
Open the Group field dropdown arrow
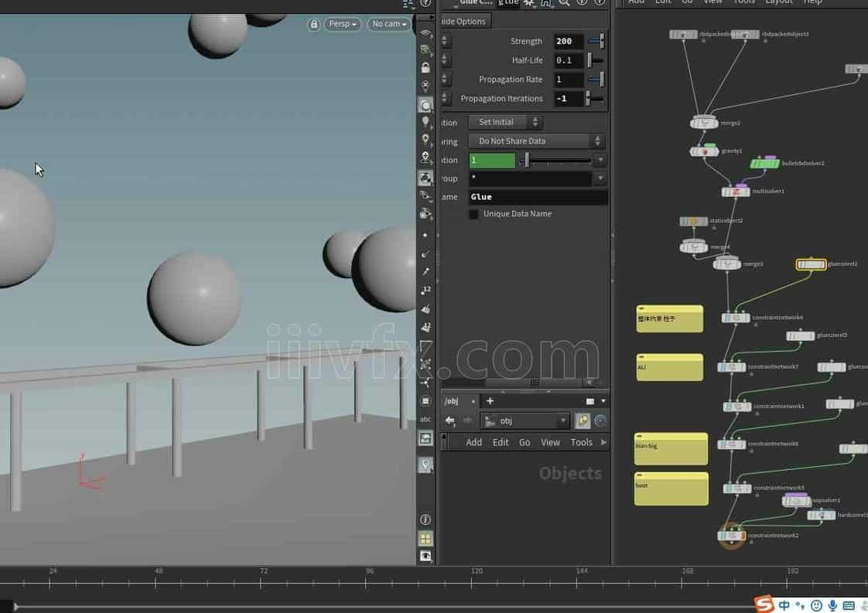click(x=600, y=179)
